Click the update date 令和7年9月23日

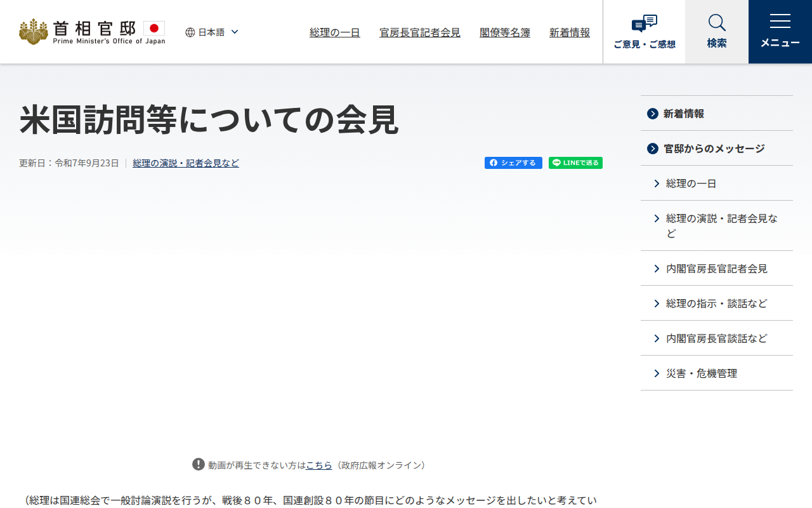[87, 163]
